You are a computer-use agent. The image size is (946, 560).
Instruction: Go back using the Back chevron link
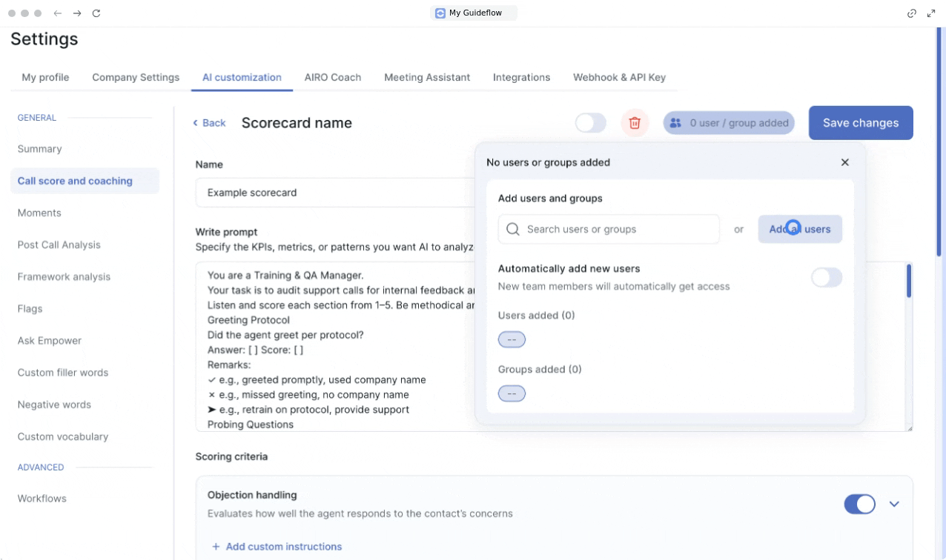(x=209, y=123)
